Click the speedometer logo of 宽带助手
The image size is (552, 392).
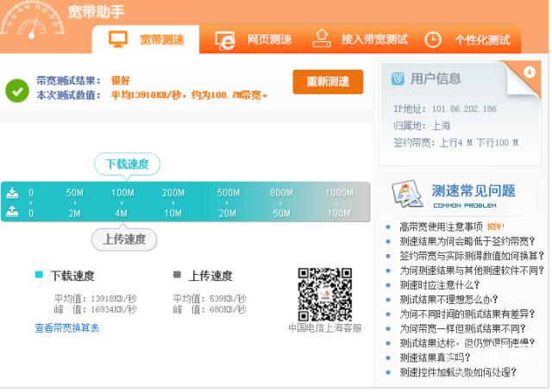[x=32, y=21]
